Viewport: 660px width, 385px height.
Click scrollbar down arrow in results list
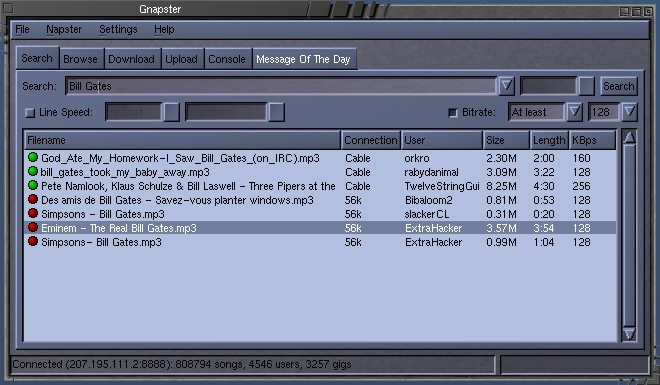pyautogui.click(x=629, y=334)
